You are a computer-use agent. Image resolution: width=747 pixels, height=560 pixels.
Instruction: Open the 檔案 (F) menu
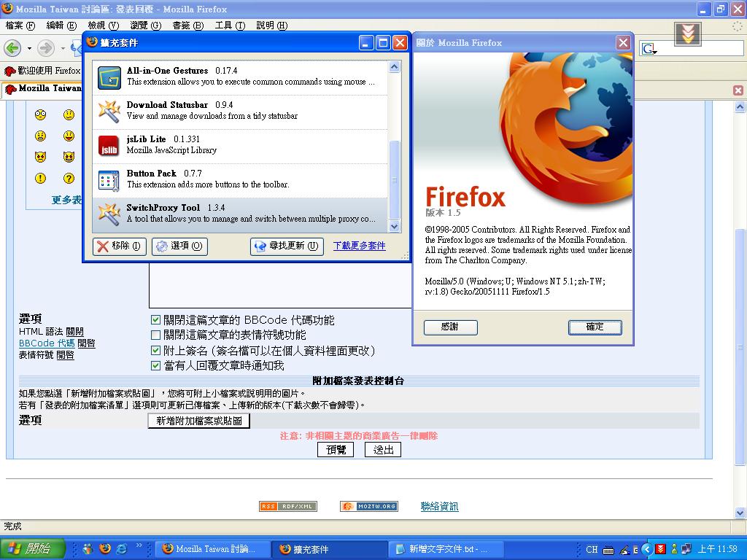[20, 26]
